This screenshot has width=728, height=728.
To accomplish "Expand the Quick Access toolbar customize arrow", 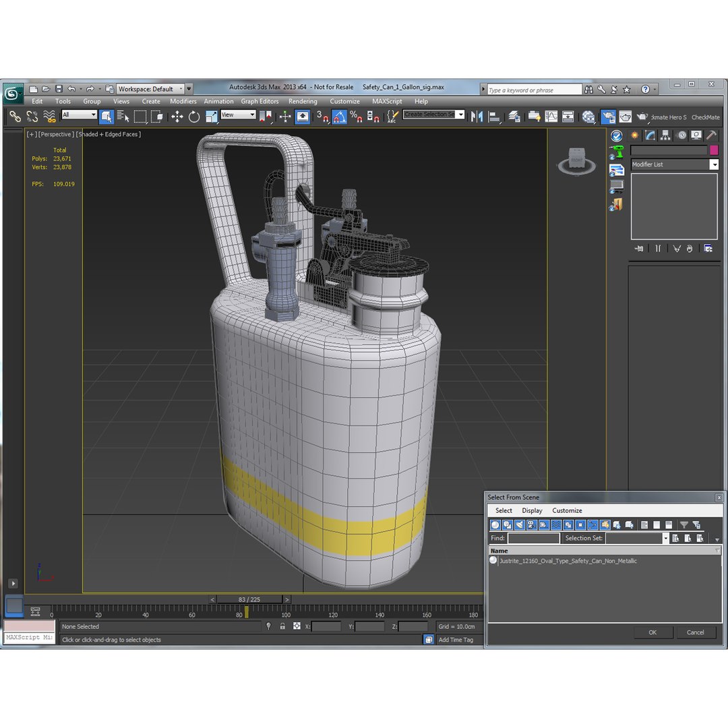I will point(189,89).
